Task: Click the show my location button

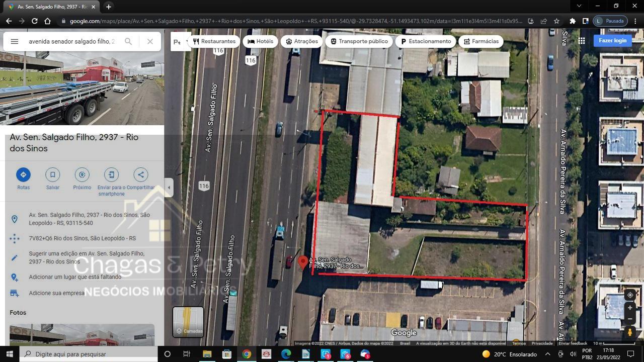Action: tap(629, 295)
